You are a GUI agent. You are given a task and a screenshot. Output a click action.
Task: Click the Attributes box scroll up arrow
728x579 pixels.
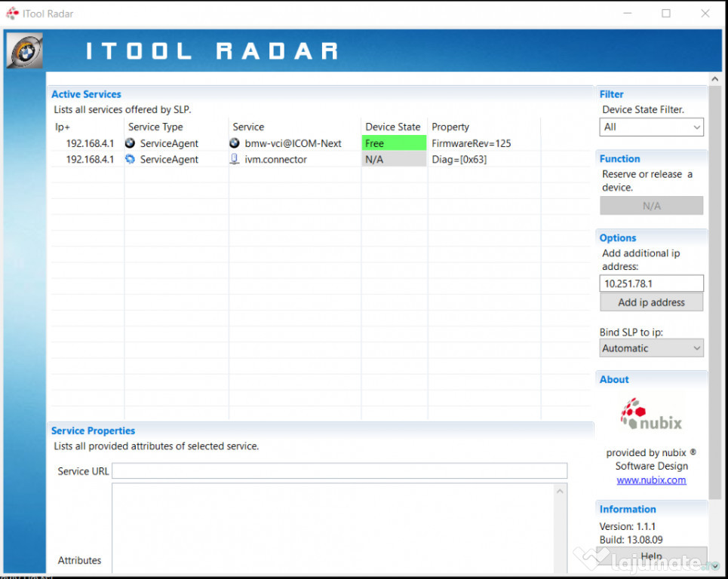tap(561, 492)
